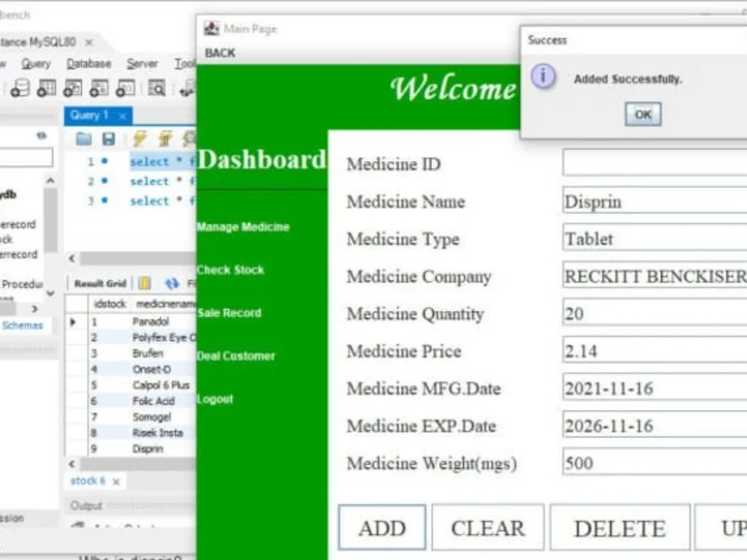Click the EXP.Date field 2026-11-16
This screenshot has height=560, width=747.
[x=654, y=424]
